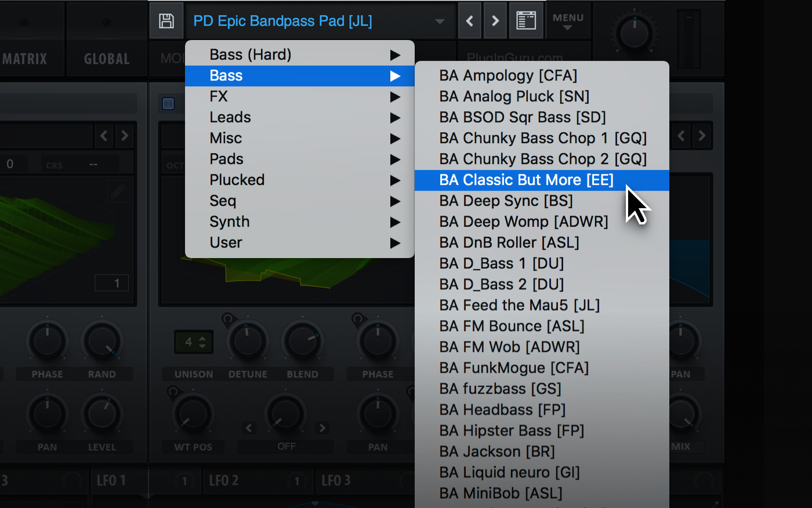Select BA Deep Womp [ADWR] preset

point(523,222)
